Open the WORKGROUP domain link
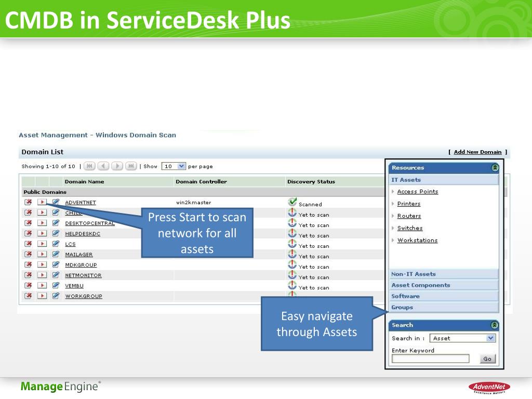 (84, 296)
